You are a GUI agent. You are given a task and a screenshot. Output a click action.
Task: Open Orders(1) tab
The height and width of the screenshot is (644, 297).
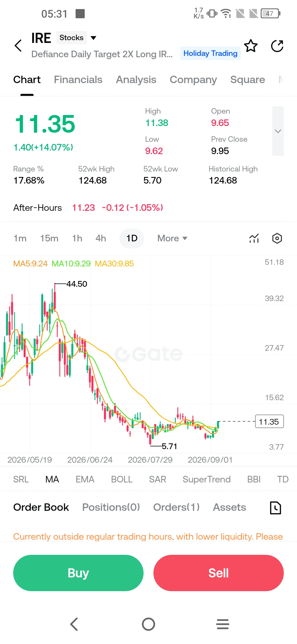(x=176, y=507)
